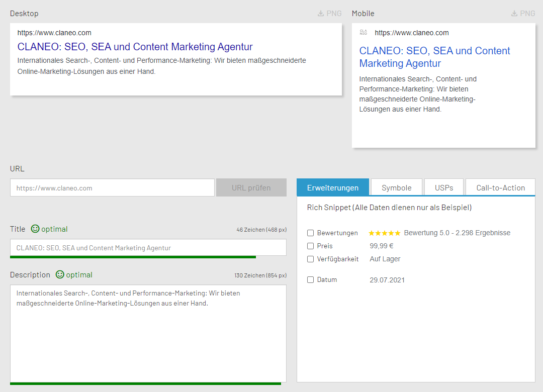
Task: Switch to the Erweiterungen tab
Action: click(x=333, y=187)
